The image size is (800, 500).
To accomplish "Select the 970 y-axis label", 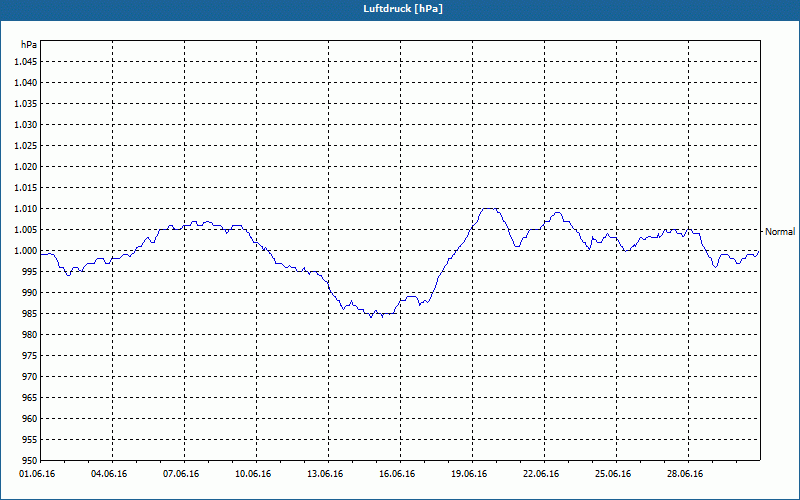I will [30, 377].
